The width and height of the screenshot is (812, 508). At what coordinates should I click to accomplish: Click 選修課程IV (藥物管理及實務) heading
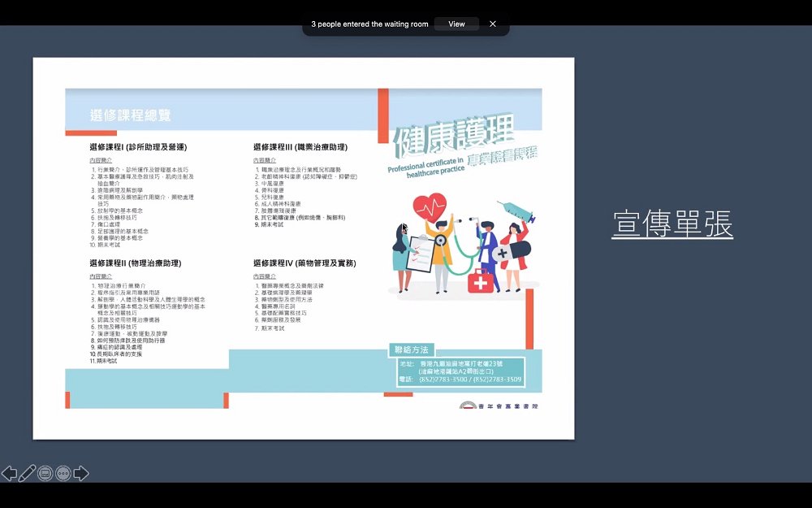(x=304, y=263)
